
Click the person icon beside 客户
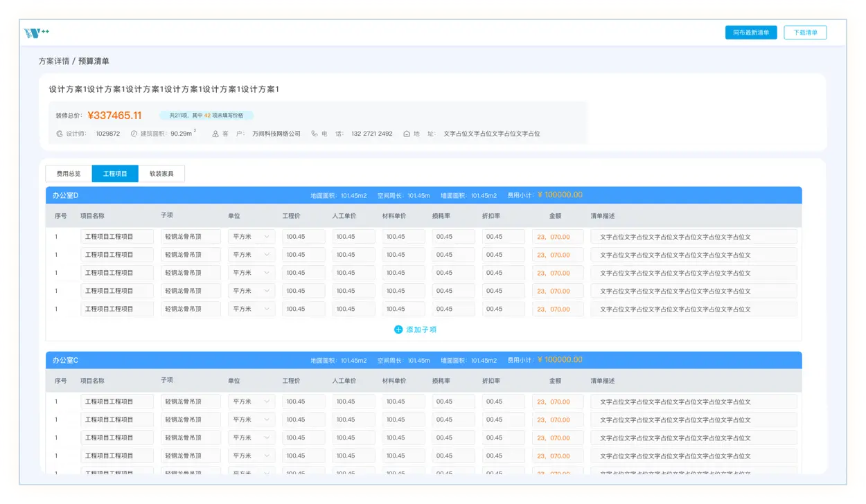[215, 134]
